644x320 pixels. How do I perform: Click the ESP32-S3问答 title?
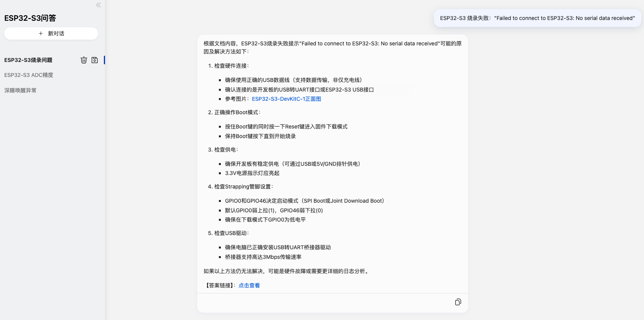30,18
